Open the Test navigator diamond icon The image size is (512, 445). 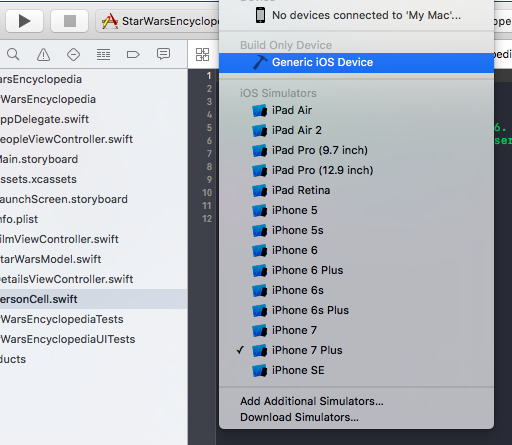click(73, 54)
